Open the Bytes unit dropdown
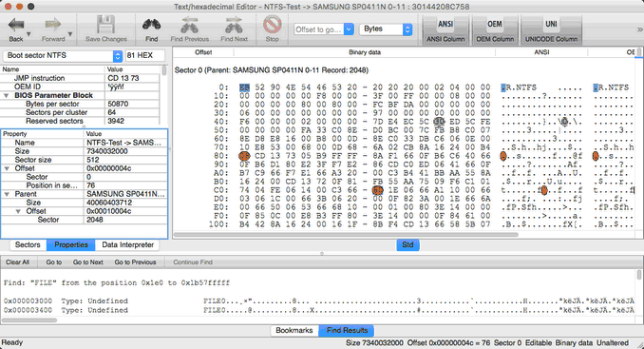Viewport: 644px width, 349px height. 386,29
